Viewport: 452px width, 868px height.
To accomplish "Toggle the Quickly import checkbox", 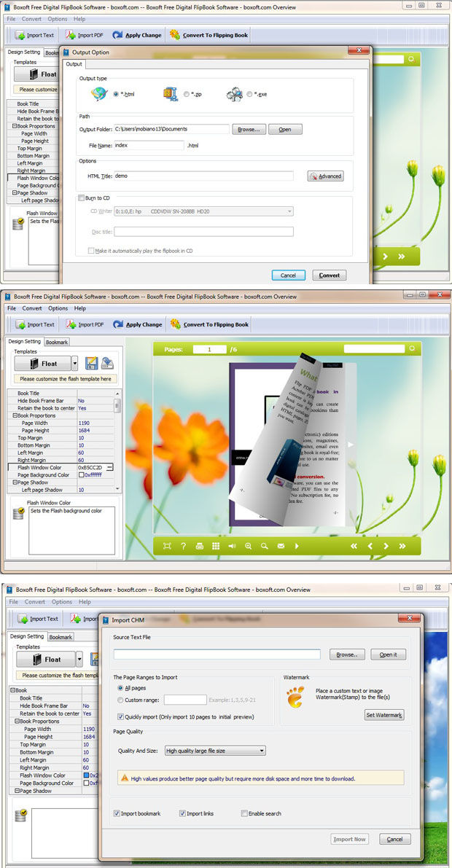I will pos(120,716).
